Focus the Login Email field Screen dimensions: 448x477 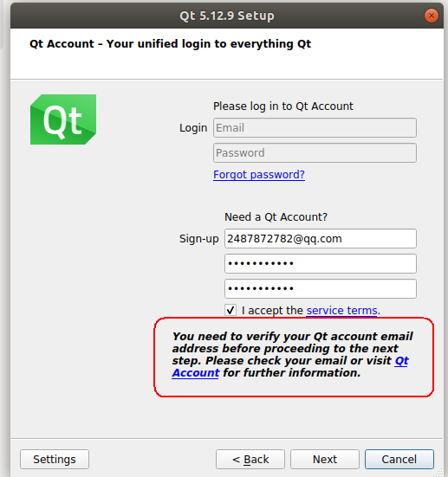tap(315, 128)
